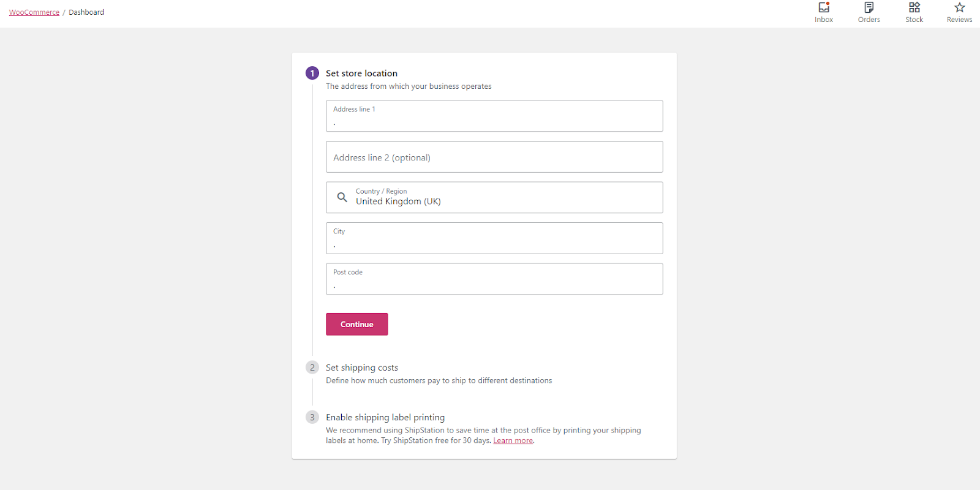Expand Enable shipping label printing step
Image resolution: width=980 pixels, height=490 pixels.
click(x=385, y=417)
